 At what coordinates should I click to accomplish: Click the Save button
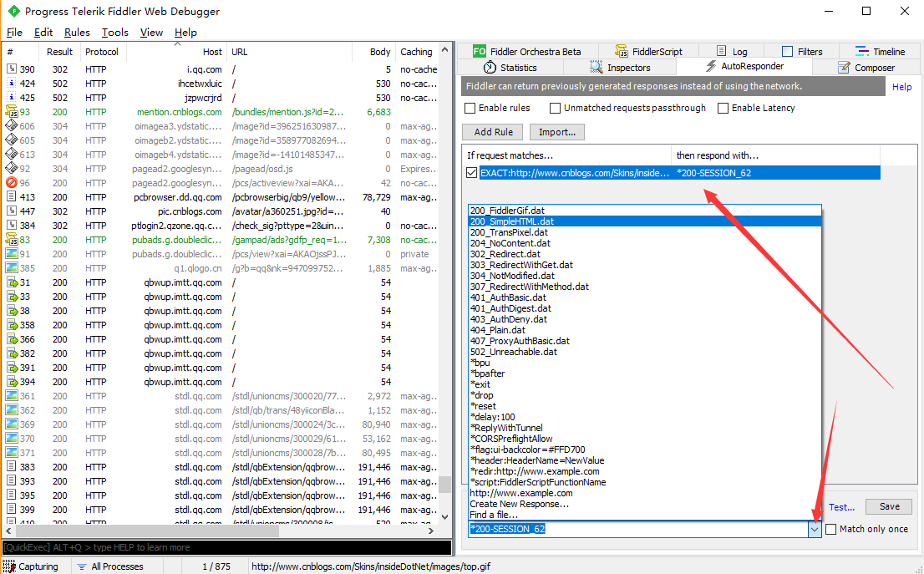click(889, 506)
